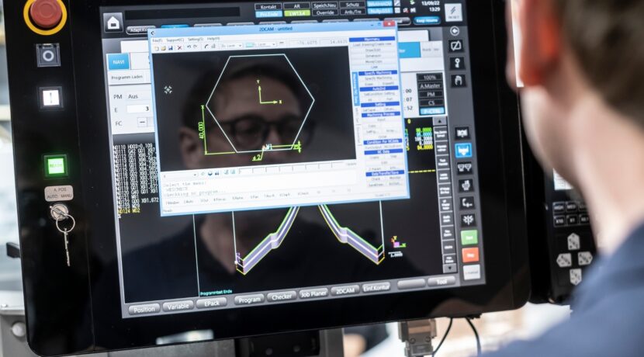Select the 100% display button
644x357 pixels.
[430, 78]
